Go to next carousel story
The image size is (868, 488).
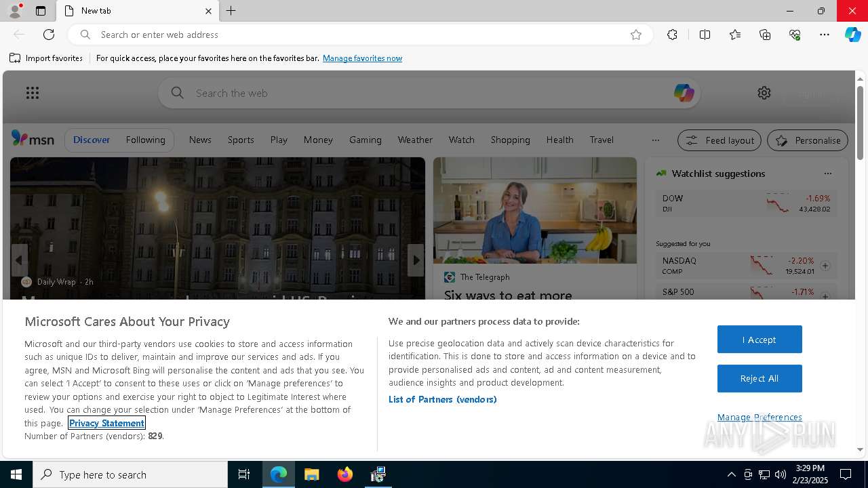416,260
